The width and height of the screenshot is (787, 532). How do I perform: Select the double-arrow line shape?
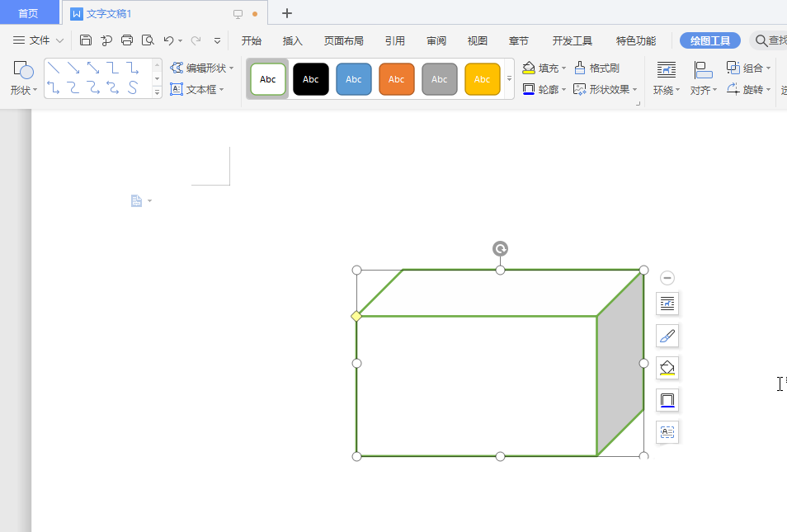point(93,68)
